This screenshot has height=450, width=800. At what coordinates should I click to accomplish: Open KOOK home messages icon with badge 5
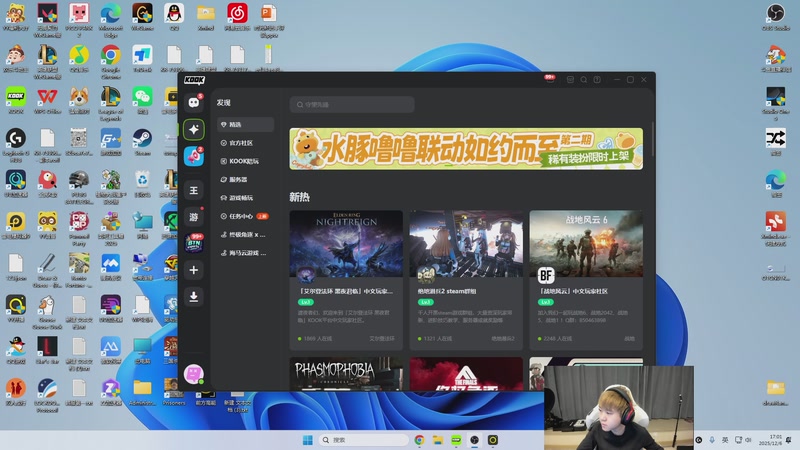[x=194, y=103]
